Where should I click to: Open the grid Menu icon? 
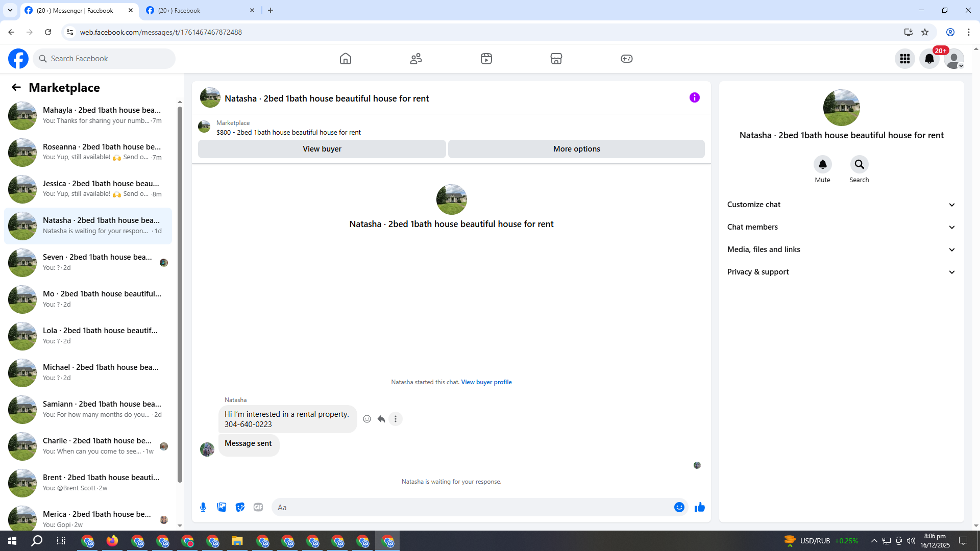point(905,59)
